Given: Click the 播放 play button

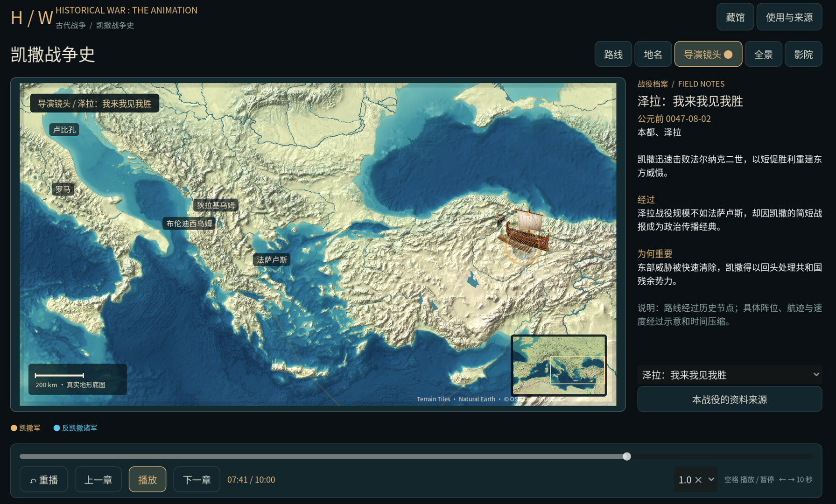Looking at the screenshot, I should coord(148,479).
